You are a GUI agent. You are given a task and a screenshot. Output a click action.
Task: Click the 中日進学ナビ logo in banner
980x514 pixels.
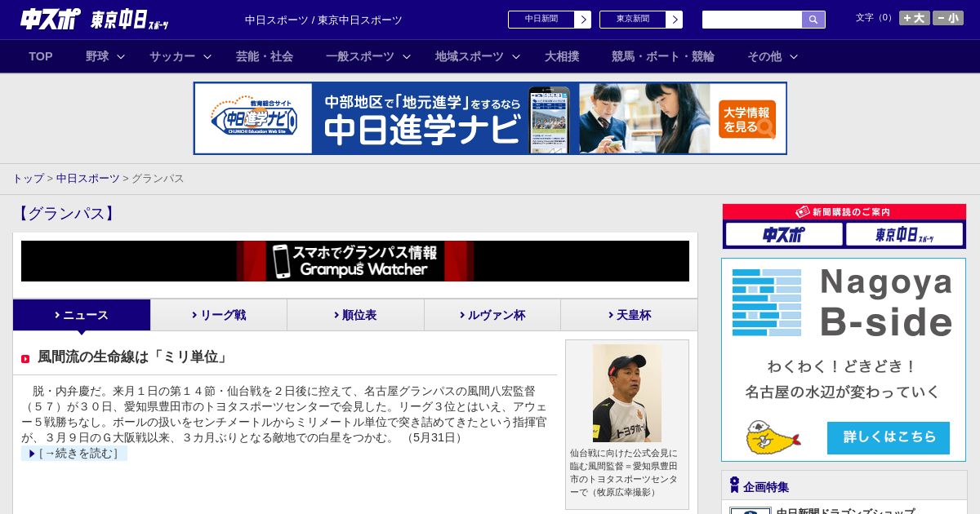[254, 118]
